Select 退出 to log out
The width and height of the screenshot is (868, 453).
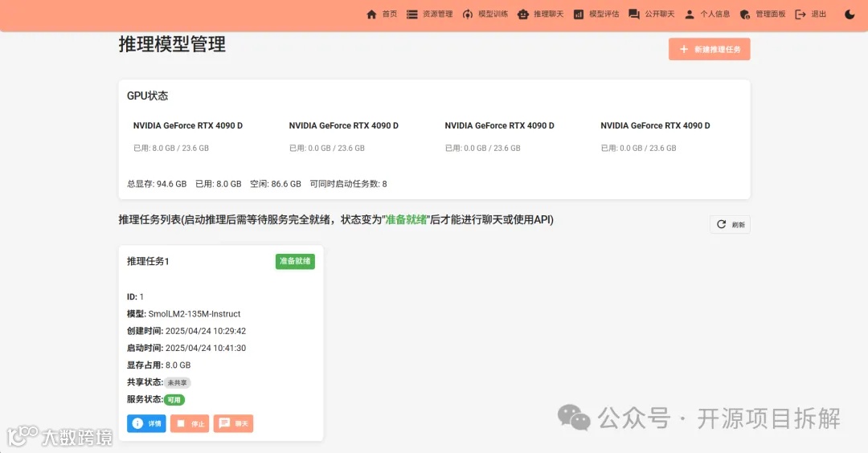819,14
